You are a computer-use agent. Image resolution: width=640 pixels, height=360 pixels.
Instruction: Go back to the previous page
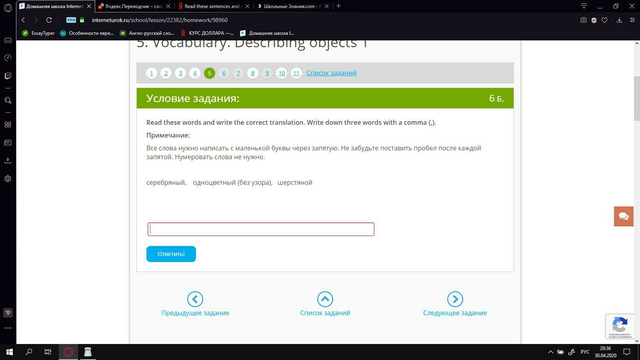[x=23, y=20]
